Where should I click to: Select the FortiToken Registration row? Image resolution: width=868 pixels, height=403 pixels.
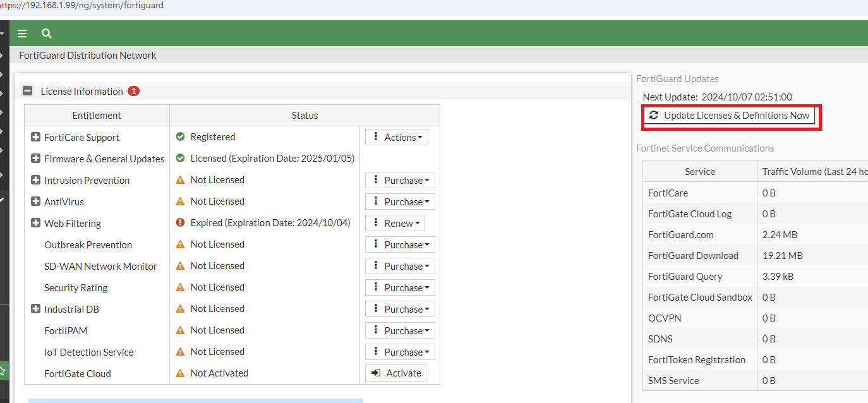pos(756,359)
